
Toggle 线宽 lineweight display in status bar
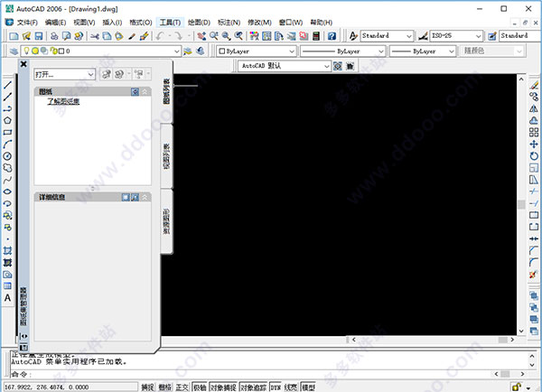tap(291, 387)
